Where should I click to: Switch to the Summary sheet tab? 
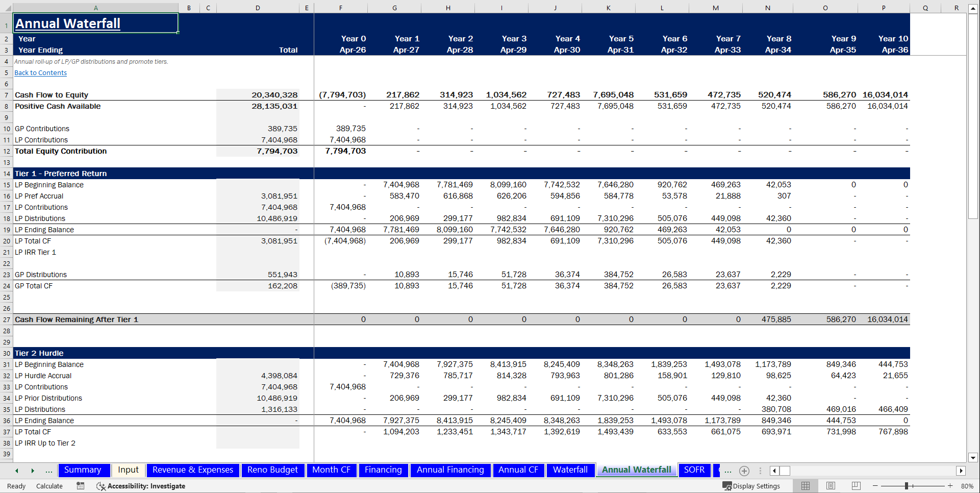tap(84, 470)
